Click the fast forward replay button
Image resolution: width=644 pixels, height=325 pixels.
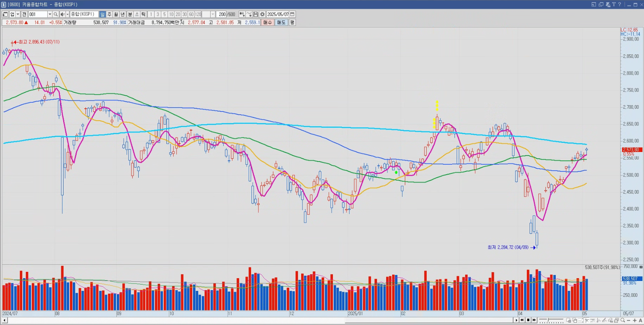tap(534, 320)
